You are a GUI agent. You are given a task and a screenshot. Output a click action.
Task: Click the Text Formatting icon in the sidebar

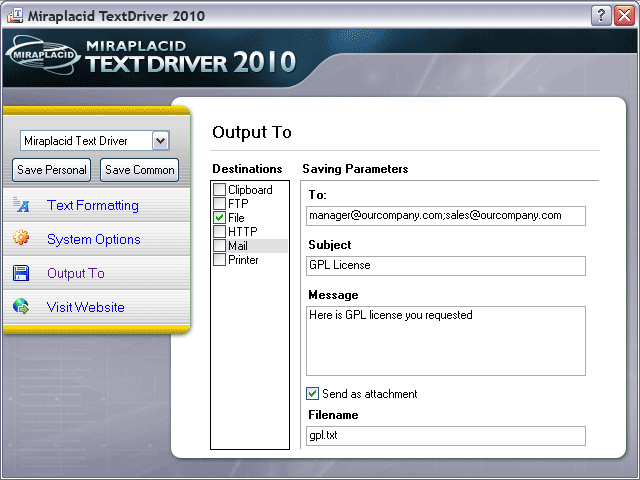click(21, 204)
